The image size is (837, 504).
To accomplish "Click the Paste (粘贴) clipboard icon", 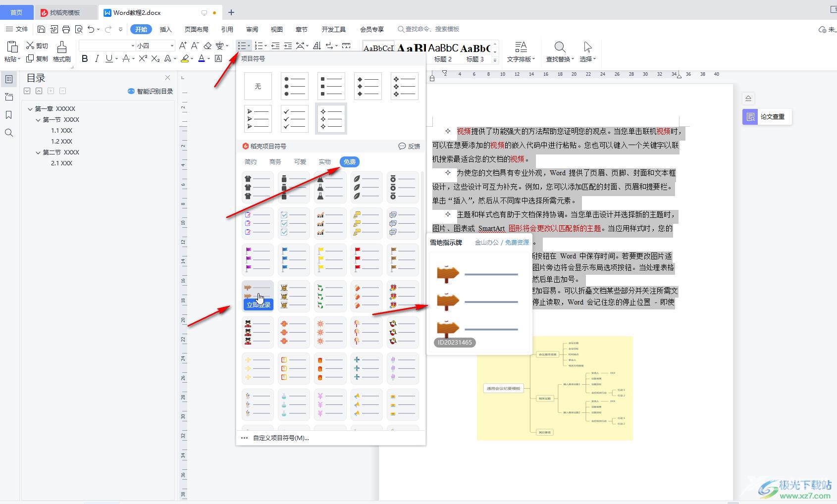I will pyautogui.click(x=12, y=47).
